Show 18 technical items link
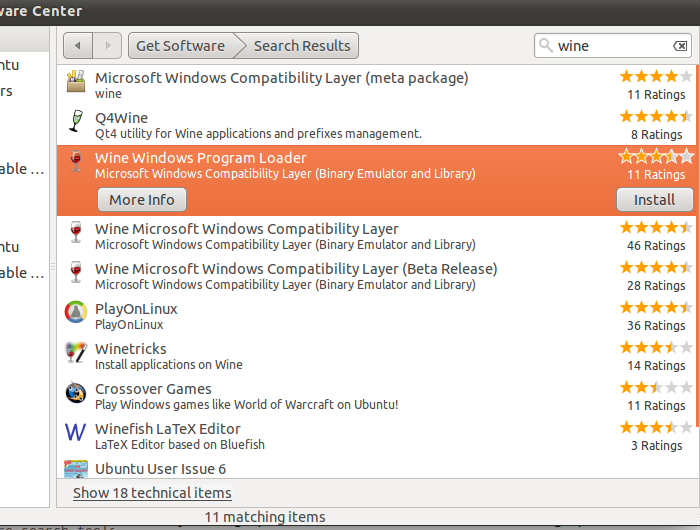Screen dimensions: 700x530 pos(152,493)
